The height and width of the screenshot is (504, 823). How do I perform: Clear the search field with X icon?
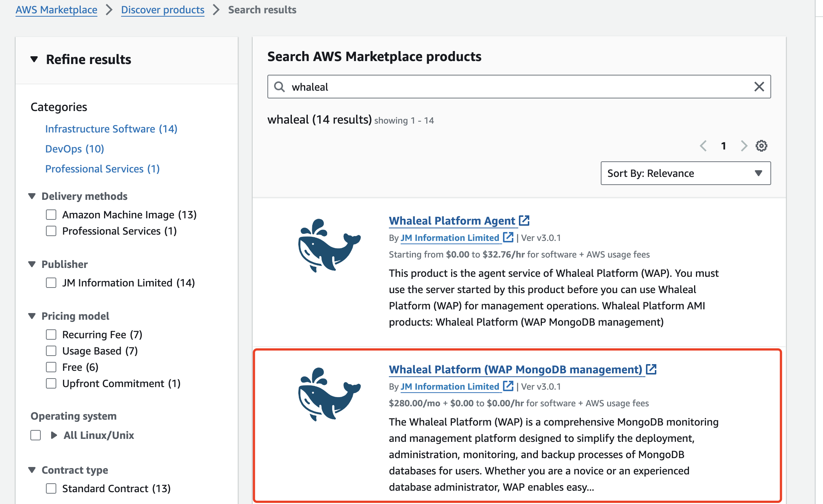(x=759, y=87)
